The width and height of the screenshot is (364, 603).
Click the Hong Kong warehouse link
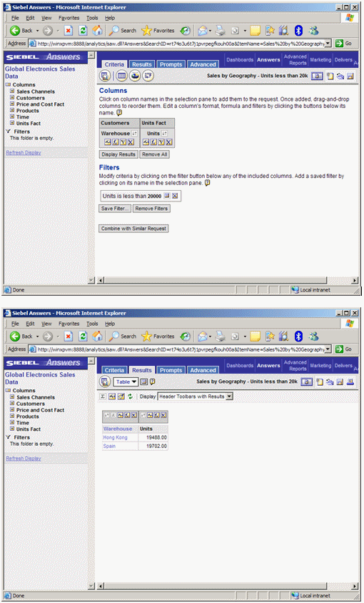pos(115,437)
